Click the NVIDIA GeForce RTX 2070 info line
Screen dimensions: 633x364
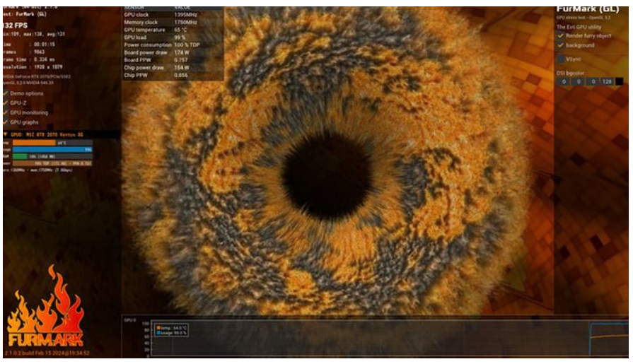point(37,76)
